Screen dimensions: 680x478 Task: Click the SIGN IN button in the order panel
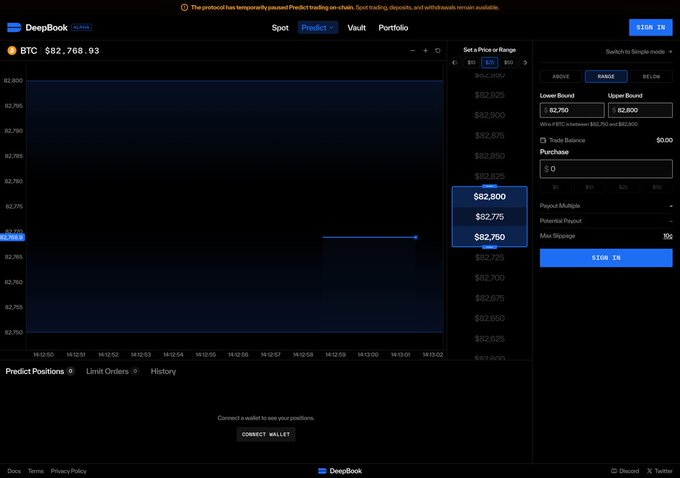point(606,258)
